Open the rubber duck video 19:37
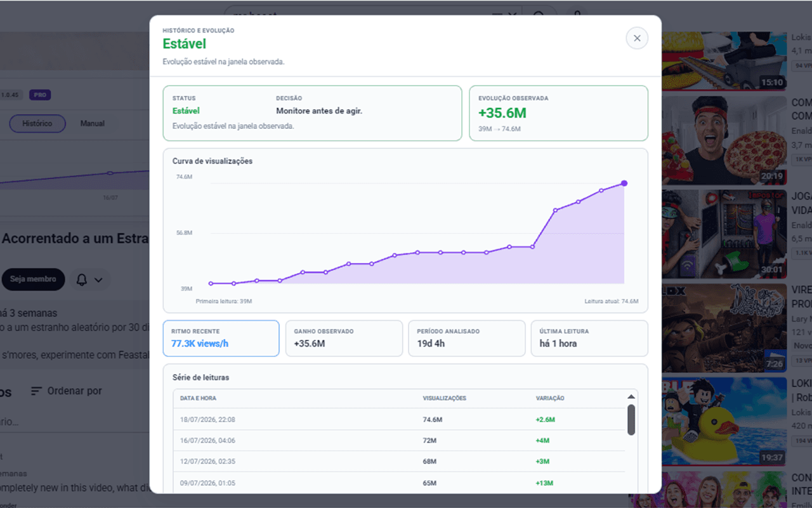This screenshot has width=812, height=508. [x=724, y=422]
